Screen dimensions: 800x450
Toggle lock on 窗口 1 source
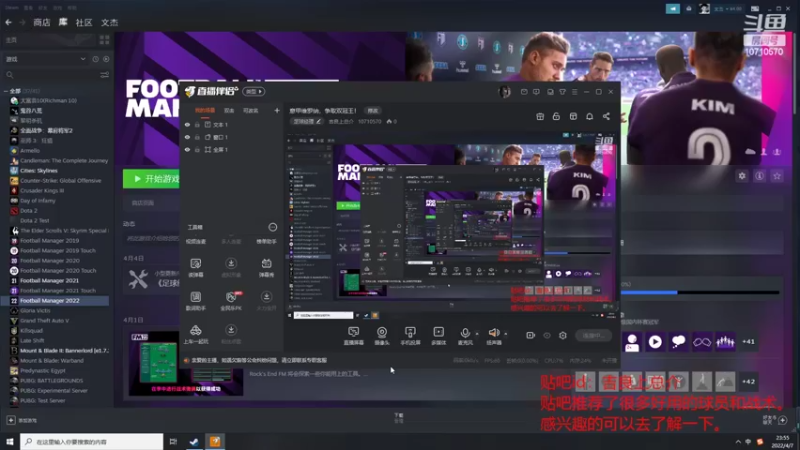(197, 137)
